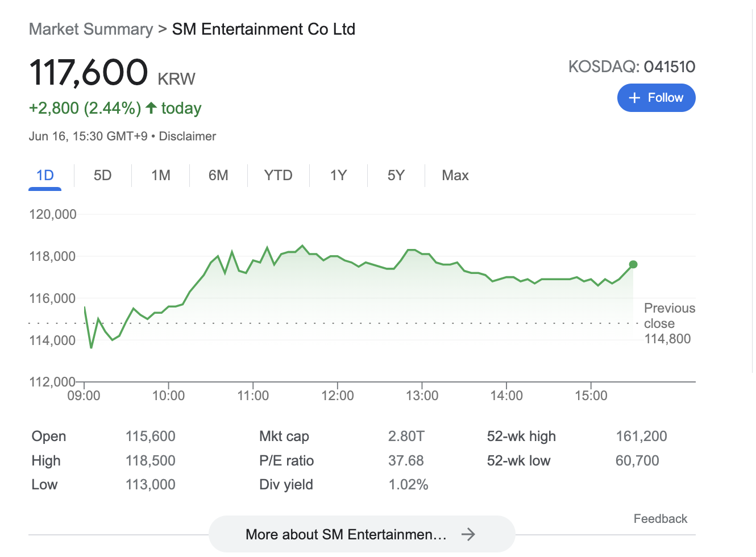Click the 52-wk low value 60,700

(637, 460)
